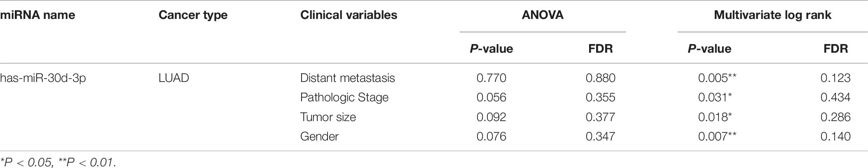
Task: Click the Clinical variables column header
Action: (349, 15)
